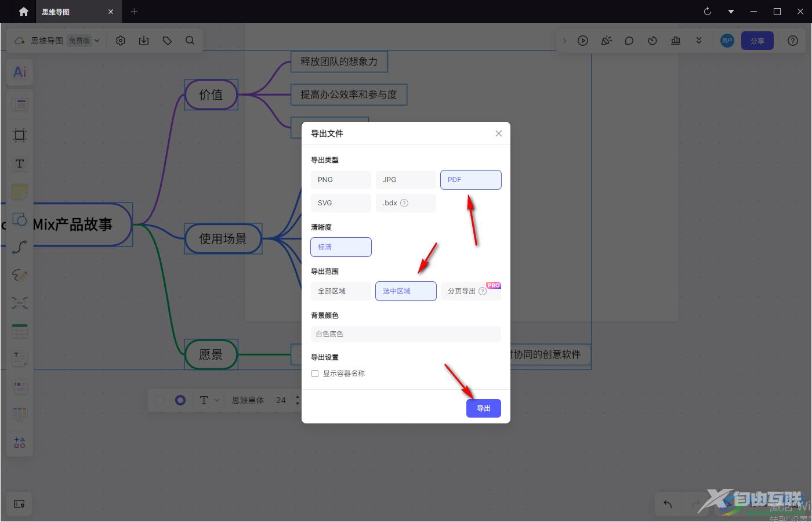Expand the double-chevron more tools
Image resolution: width=812 pixels, height=522 pixels.
point(699,41)
